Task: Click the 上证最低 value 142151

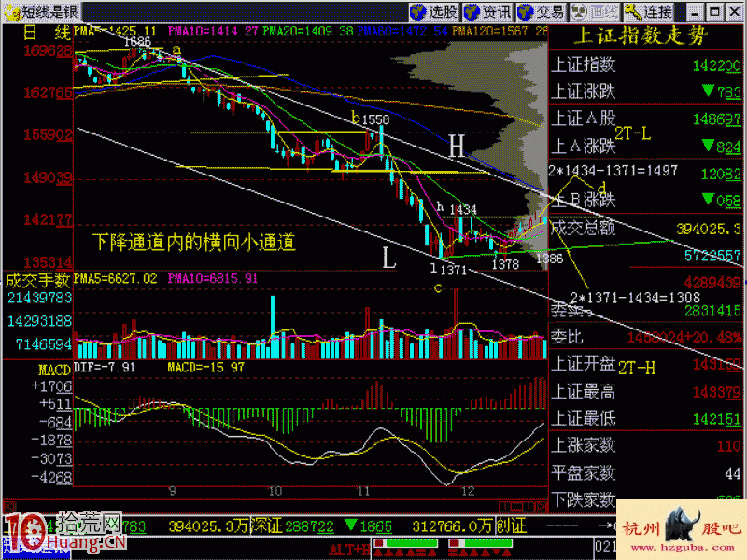Action: click(x=716, y=419)
